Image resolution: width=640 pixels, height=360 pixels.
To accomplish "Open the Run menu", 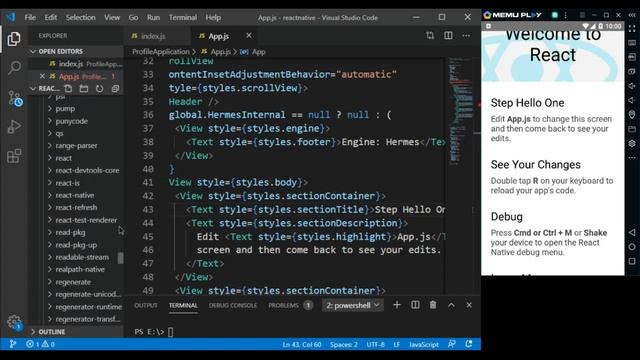I will coord(153,17).
